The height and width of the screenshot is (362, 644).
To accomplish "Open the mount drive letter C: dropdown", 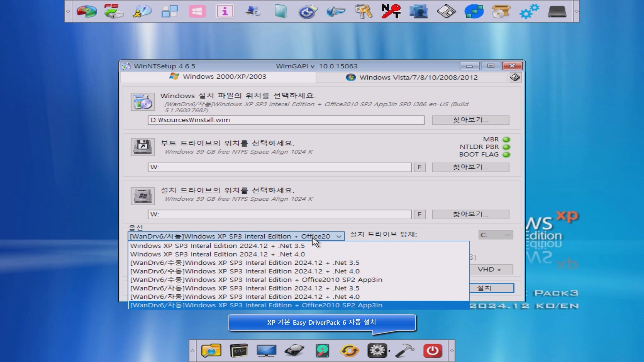I will point(495,235).
